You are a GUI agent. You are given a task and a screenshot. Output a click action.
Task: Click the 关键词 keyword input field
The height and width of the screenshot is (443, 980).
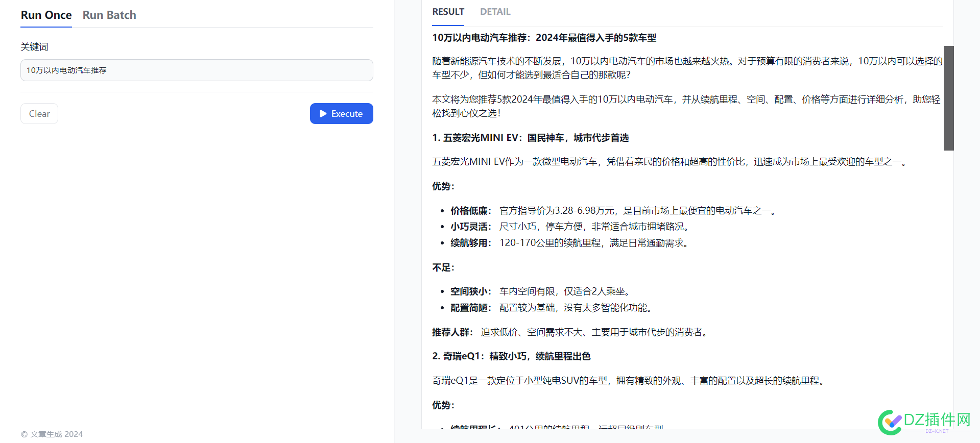(x=197, y=70)
